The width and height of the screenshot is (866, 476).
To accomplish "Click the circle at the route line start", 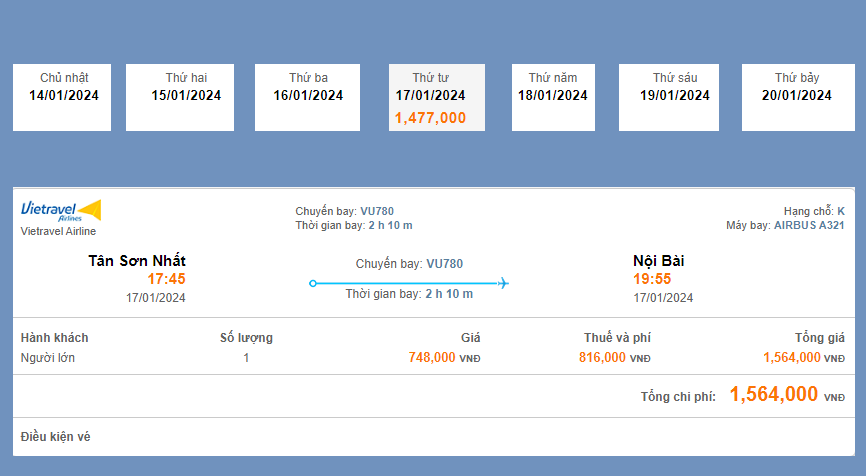I will point(313,284).
